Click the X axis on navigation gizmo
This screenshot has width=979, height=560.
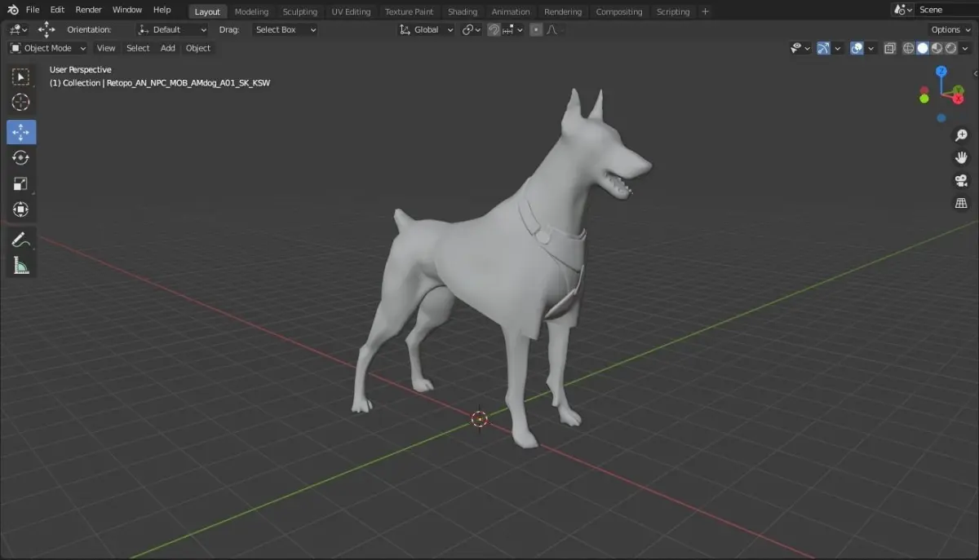pos(959,98)
